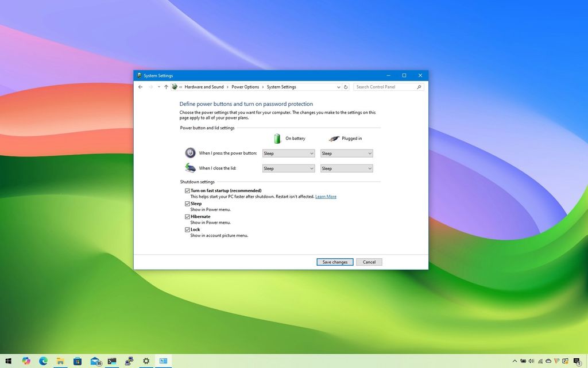Launch Windows Terminal from the taskbar
Screen dimensions: 588x368
pyautogui.click(x=112, y=361)
